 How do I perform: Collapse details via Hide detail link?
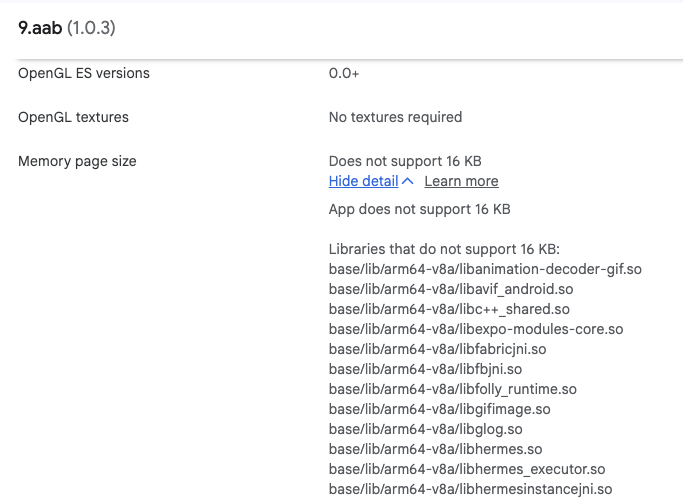(x=363, y=181)
